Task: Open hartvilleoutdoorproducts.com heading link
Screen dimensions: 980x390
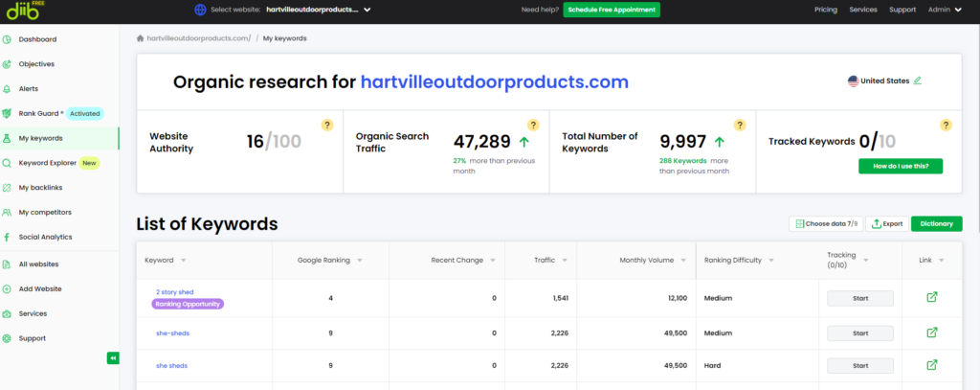Action: point(495,82)
